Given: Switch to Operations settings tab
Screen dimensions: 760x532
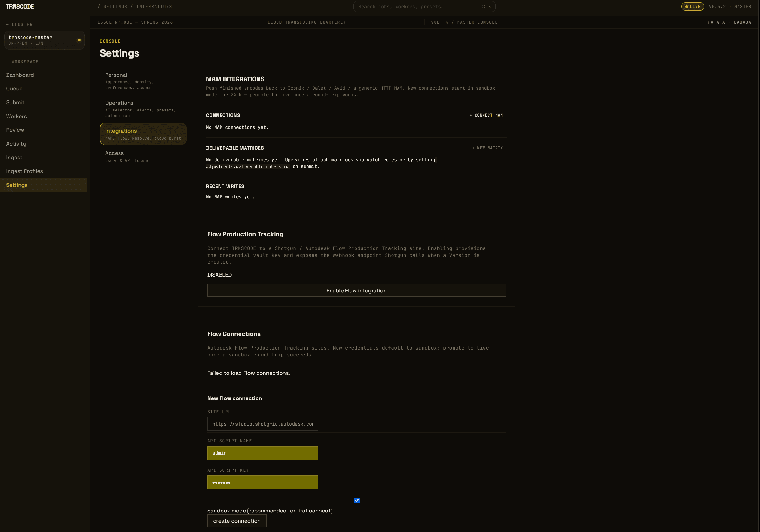Looking at the screenshot, I should pos(143,109).
